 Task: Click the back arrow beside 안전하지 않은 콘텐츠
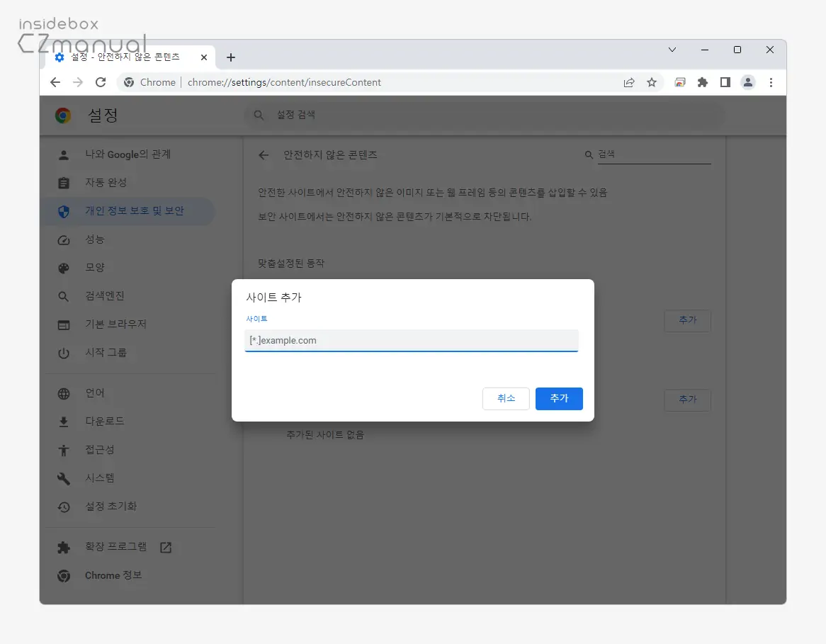click(264, 154)
